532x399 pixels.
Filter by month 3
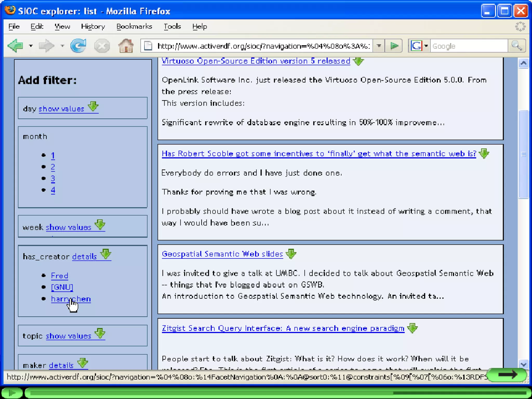click(x=53, y=178)
